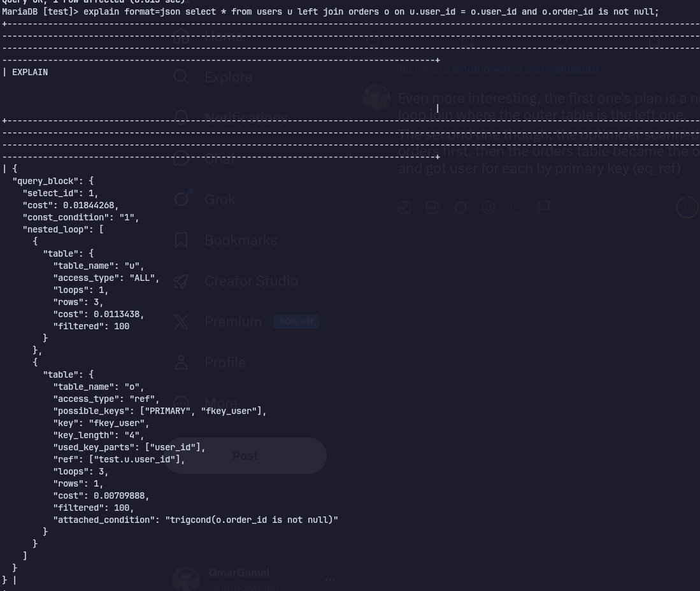
Task: Click the character counter circle in composer
Action: pyautogui.click(x=687, y=208)
